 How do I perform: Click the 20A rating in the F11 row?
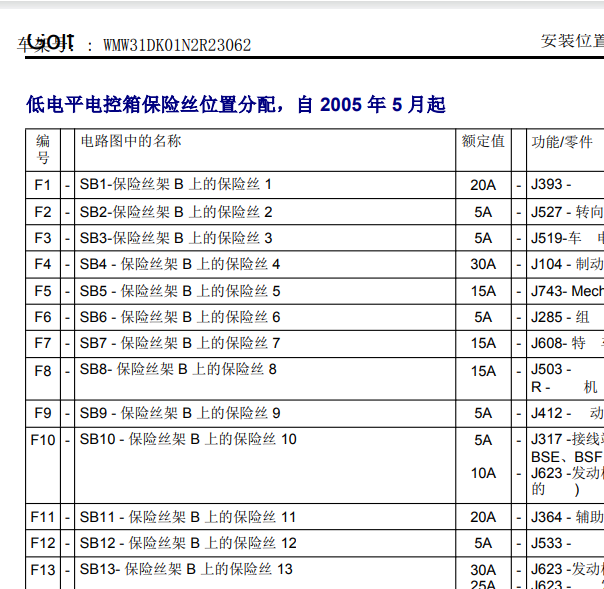[483, 517]
